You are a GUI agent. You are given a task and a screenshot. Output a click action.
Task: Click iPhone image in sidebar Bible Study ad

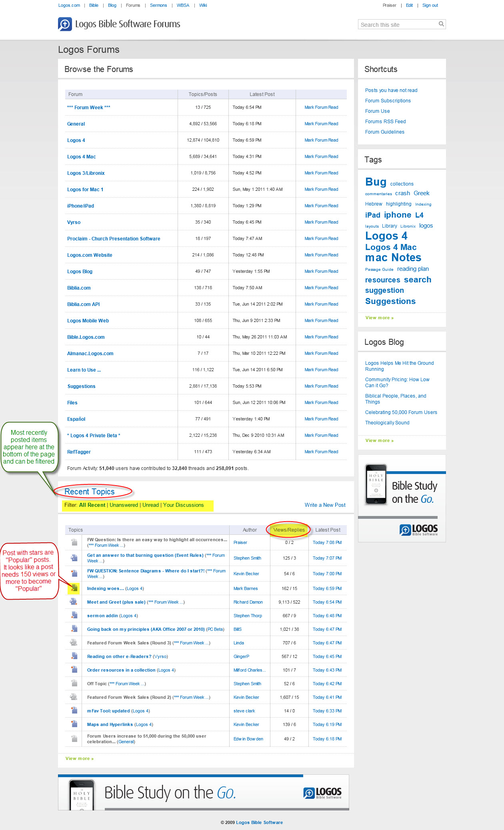(376, 484)
